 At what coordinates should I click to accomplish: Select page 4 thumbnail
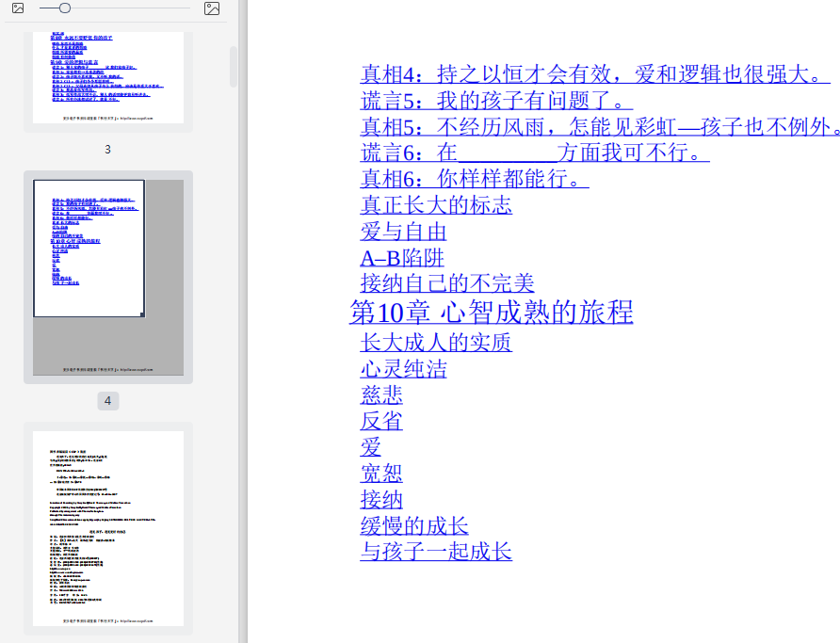click(108, 278)
